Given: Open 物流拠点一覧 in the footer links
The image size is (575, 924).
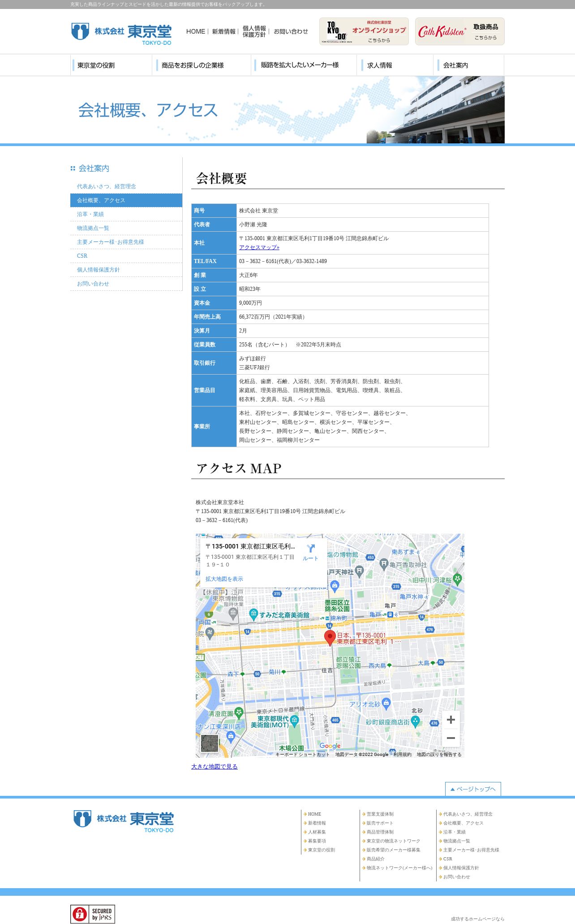Looking at the screenshot, I should tap(457, 841).
